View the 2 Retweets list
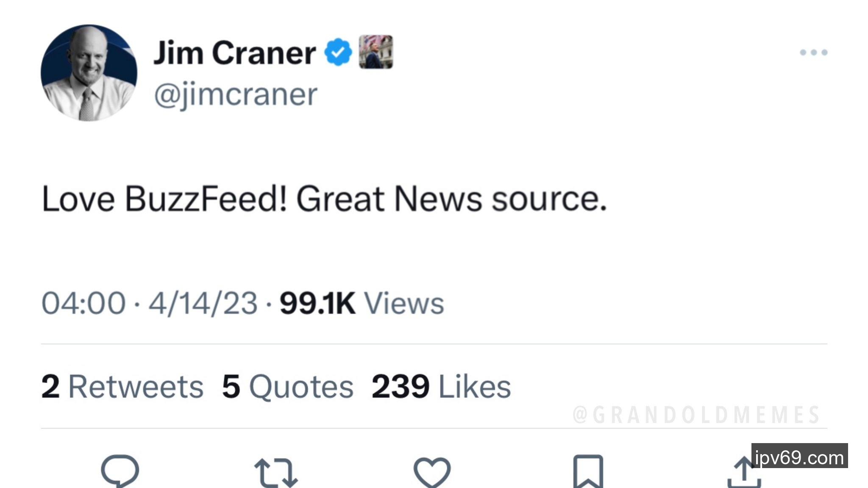868x488 pixels. (x=122, y=386)
